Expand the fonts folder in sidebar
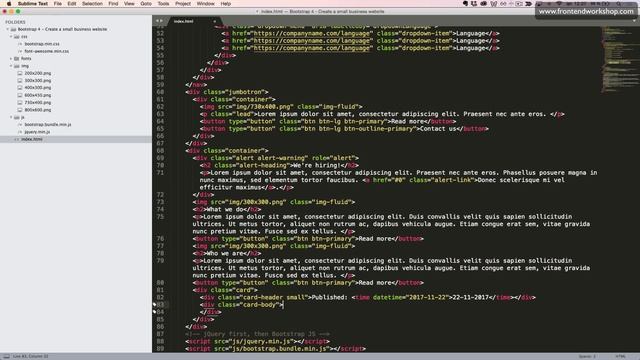This screenshot has height=360, width=640. [x=11, y=59]
